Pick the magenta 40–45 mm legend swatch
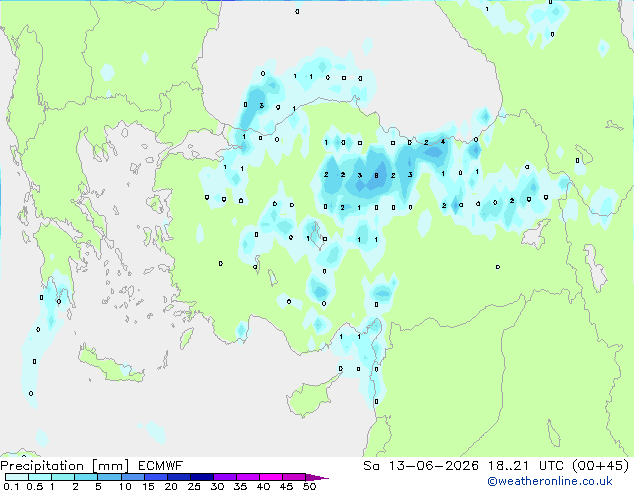 pyautogui.click(x=271, y=477)
